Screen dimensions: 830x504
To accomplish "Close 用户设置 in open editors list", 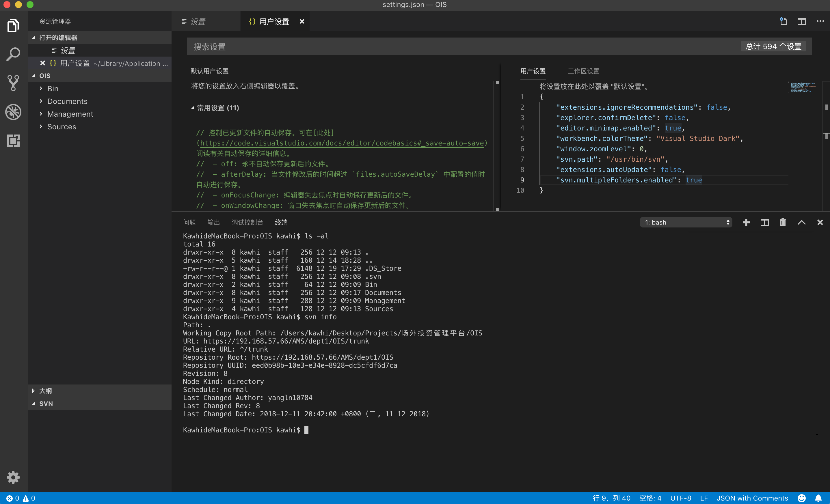I will tap(42, 63).
